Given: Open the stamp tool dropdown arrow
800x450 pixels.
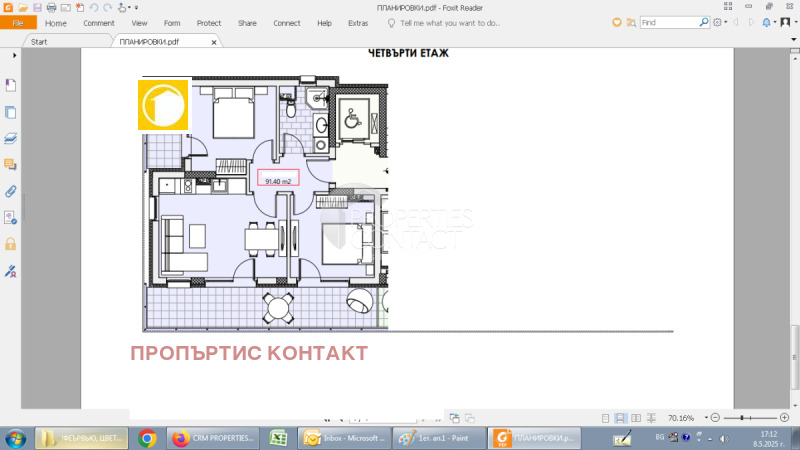Looking at the screenshot, I should 129,8.
